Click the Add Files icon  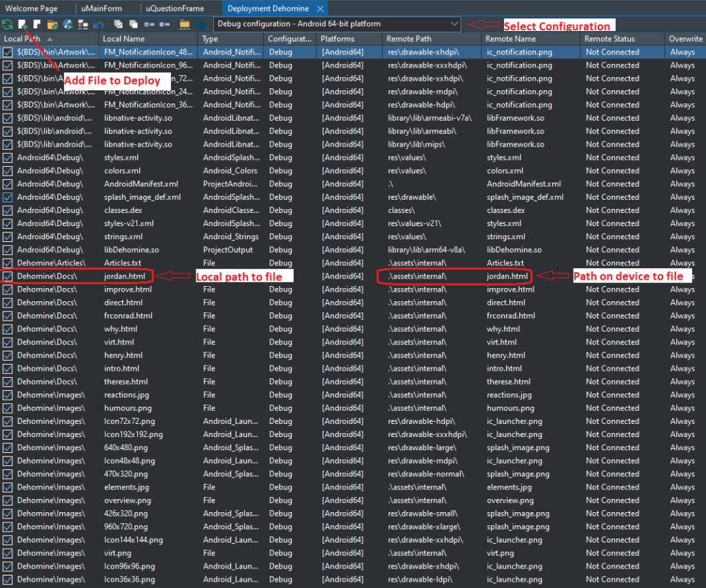click(23, 24)
